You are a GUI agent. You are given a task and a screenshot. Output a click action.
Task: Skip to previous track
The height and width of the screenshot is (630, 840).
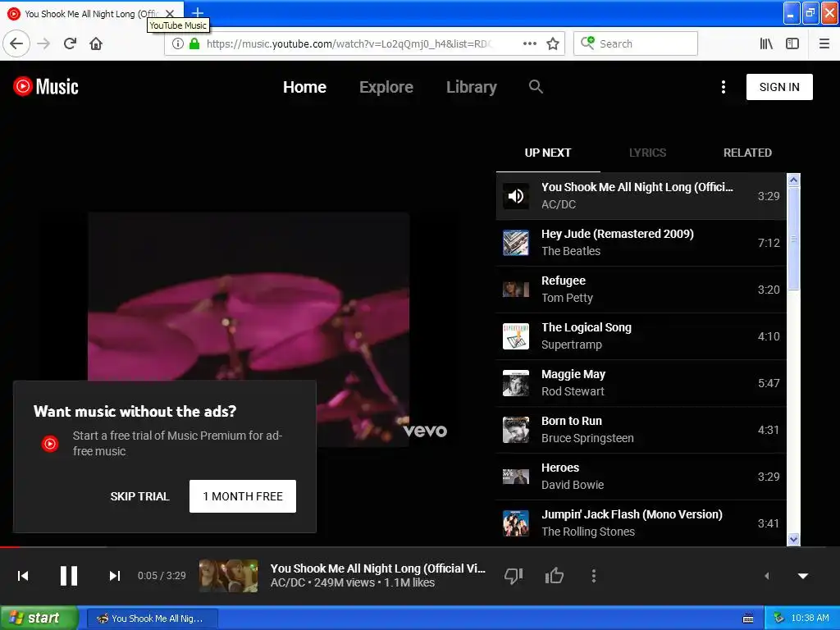[x=23, y=575]
